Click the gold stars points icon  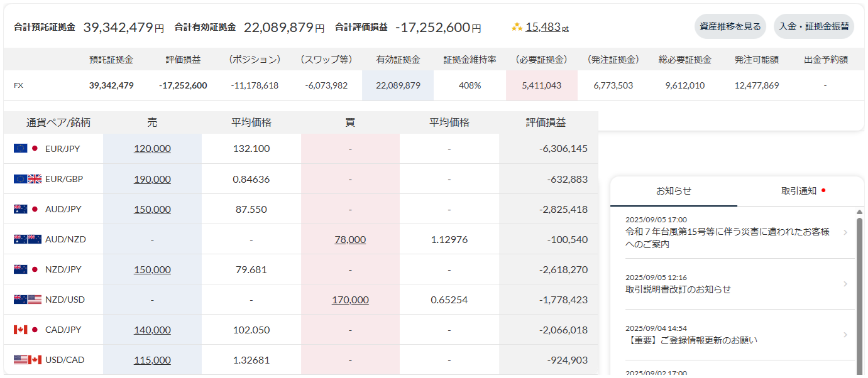pyautogui.click(x=517, y=27)
